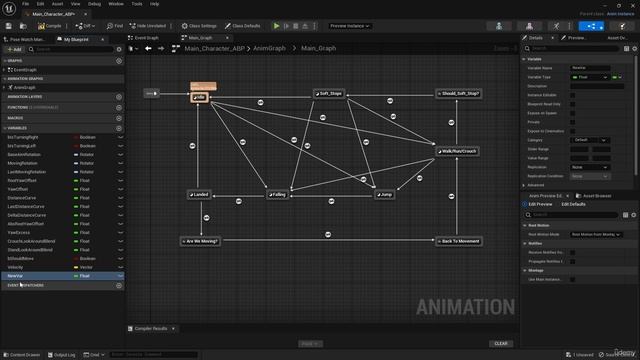Click the Add button in My Blueprint
This screenshot has height=360, width=640.
click(x=14, y=49)
